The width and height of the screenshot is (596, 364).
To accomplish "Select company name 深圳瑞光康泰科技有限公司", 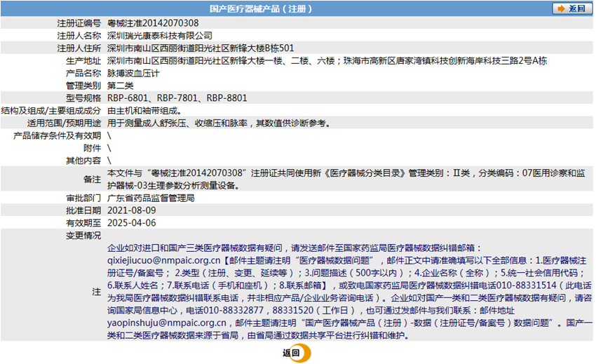I will pos(160,36).
